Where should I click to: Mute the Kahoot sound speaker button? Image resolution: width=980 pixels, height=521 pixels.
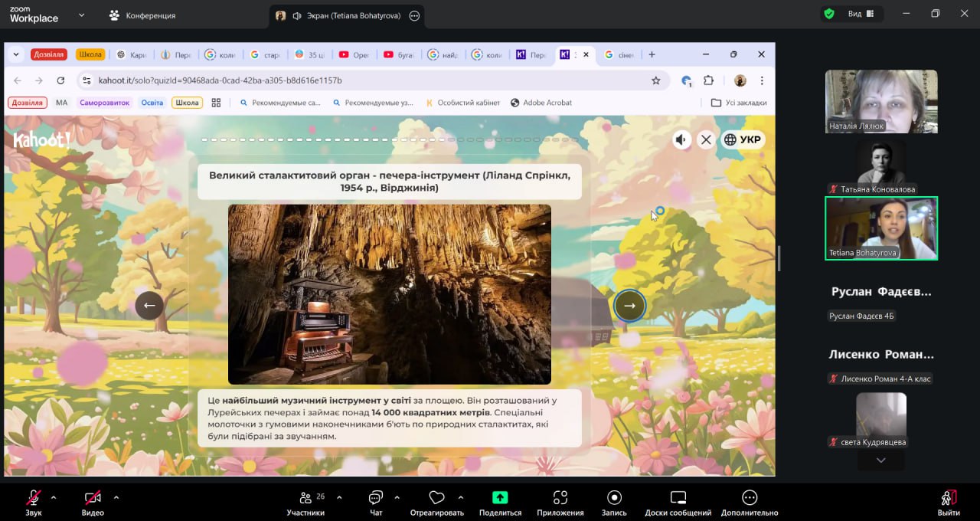(681, 139)
